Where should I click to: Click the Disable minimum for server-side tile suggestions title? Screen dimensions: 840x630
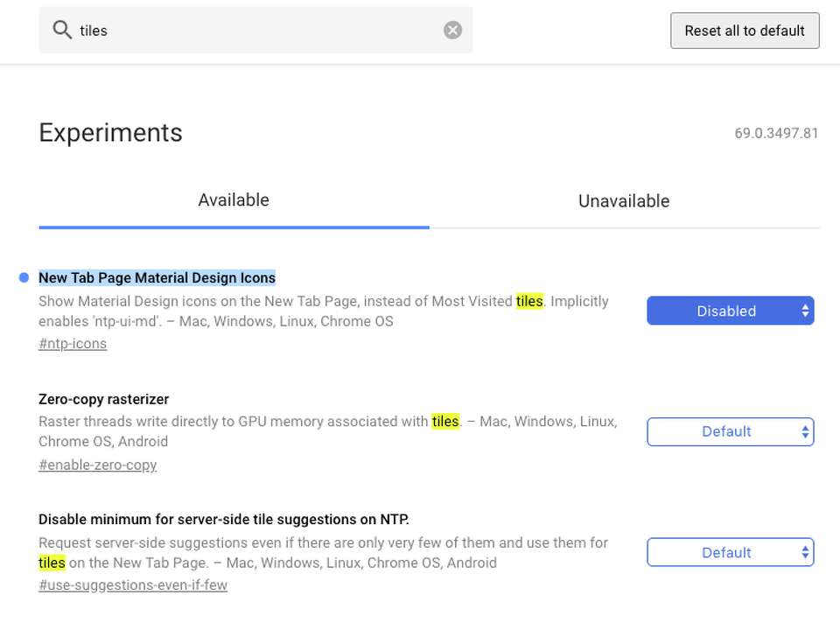tap(224, 519)
